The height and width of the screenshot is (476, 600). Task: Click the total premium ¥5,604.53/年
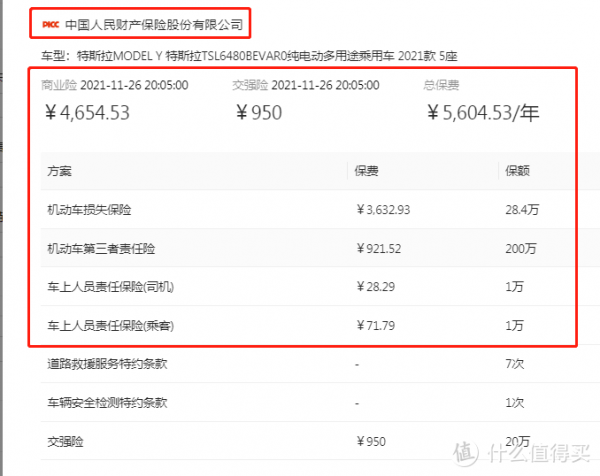click(483, 113)
